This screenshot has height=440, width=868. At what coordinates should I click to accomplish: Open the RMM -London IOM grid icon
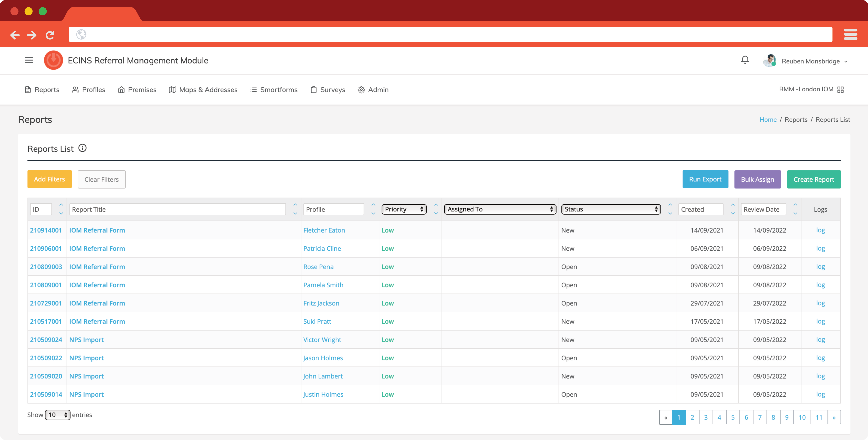[840, 90]
